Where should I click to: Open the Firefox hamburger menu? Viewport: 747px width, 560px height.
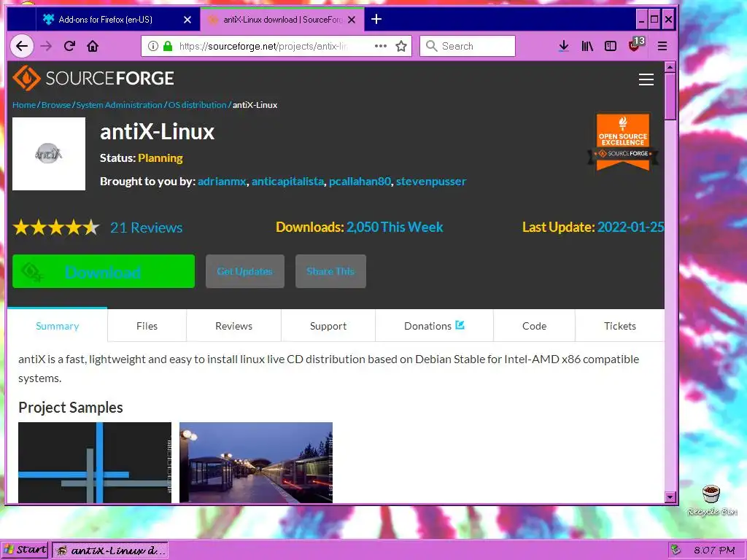[x=662, y=46]
